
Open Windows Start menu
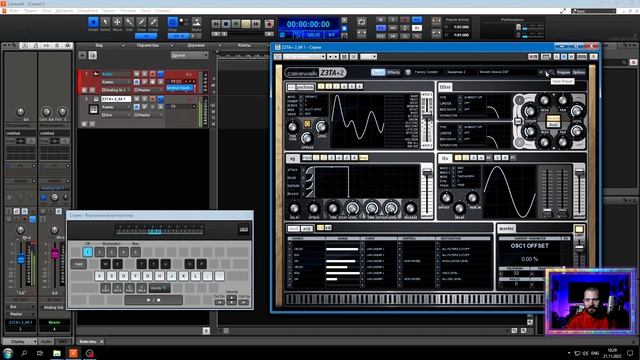pos(8,353)
